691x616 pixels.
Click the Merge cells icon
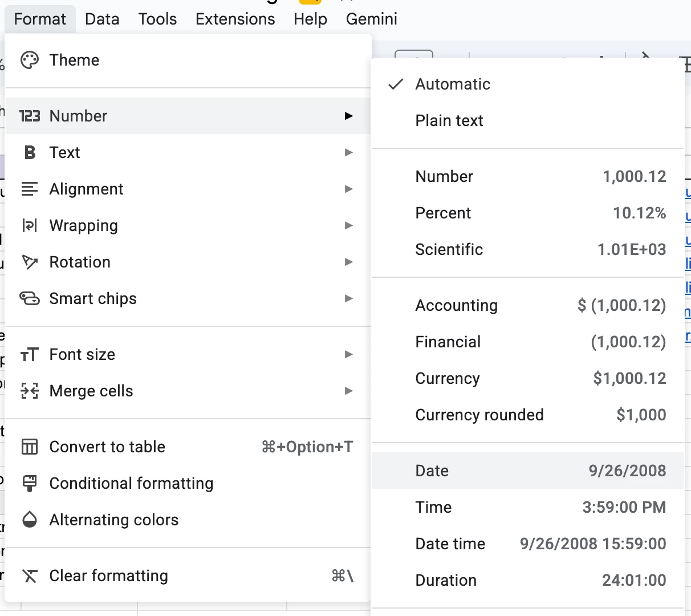tap(30, 391)
